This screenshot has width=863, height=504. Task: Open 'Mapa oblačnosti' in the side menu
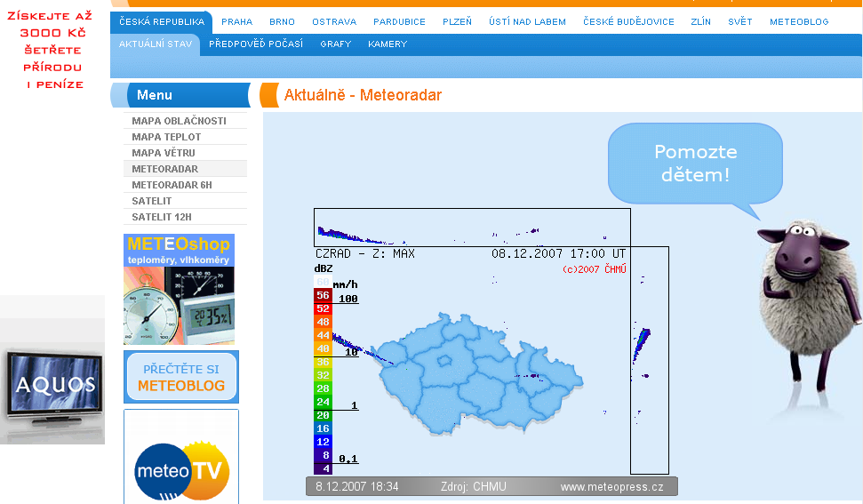[x=179, y=121]
